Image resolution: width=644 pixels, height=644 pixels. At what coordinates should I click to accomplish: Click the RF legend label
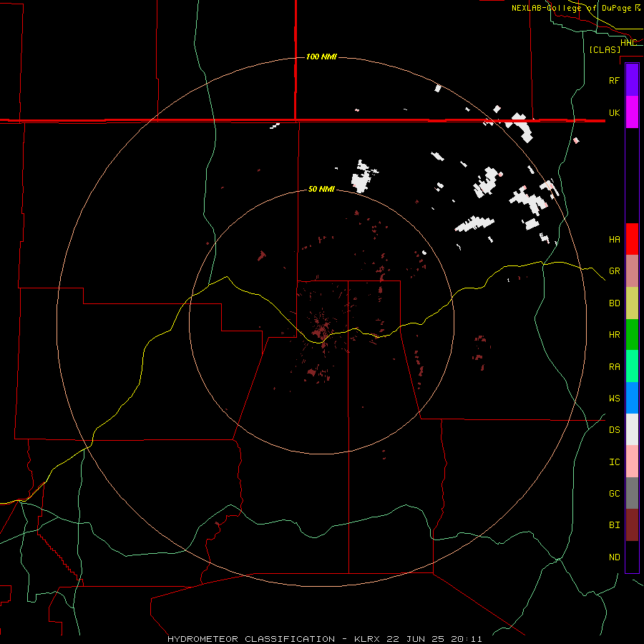(614, 81)
